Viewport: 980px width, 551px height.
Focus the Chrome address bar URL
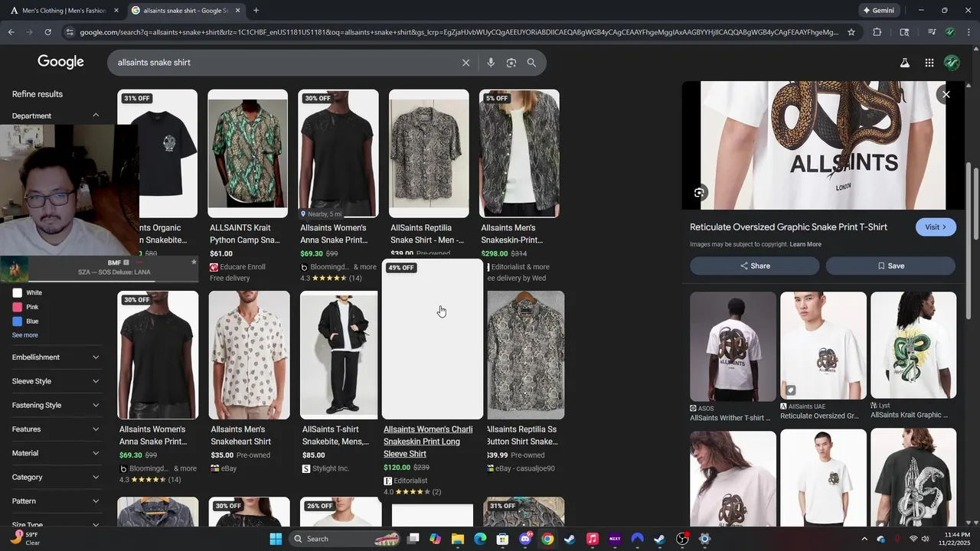[x=458, y=32]
